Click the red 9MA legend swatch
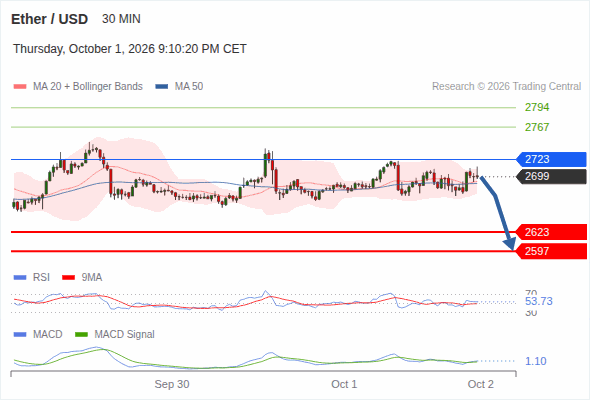This screenshot has width=590, height=400. (x=68, y=278)
